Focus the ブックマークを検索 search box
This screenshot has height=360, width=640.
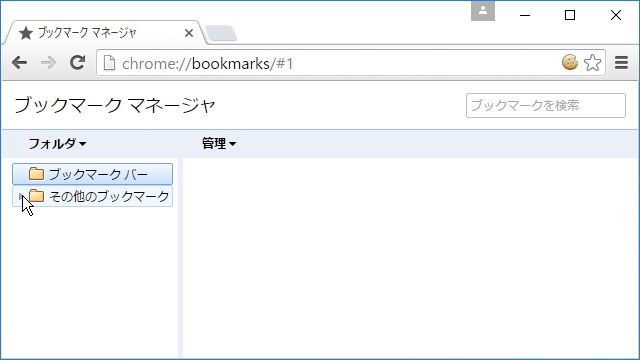[546, 106]
